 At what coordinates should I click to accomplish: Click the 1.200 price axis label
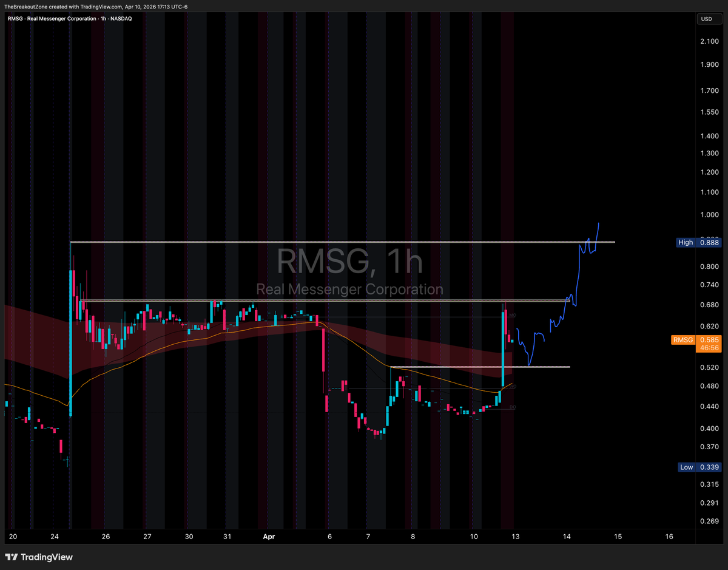point(709,172)
